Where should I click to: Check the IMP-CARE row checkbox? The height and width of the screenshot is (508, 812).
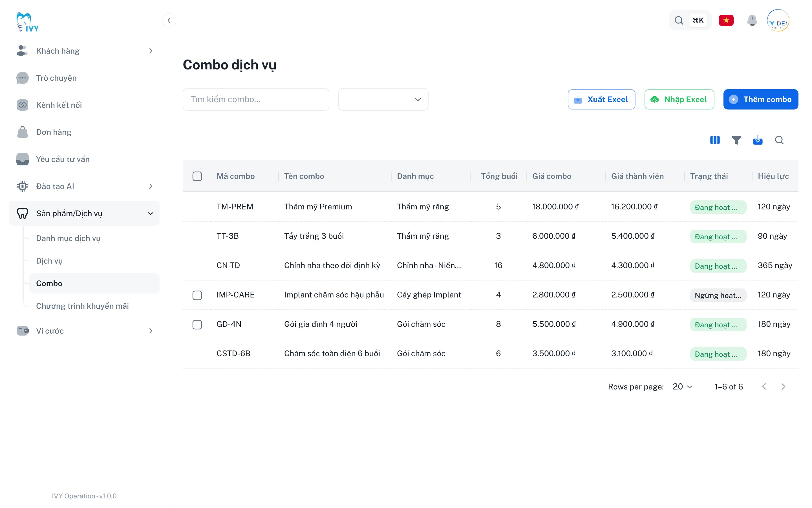click(197, 295)
